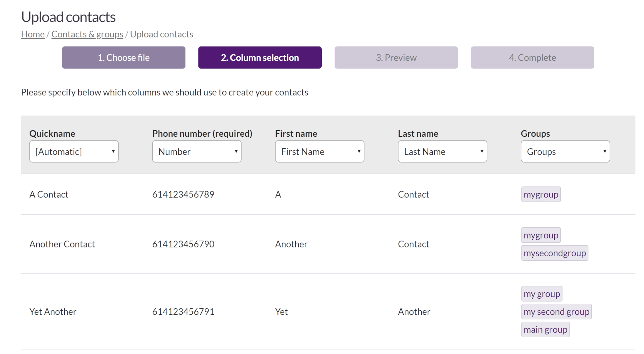Select the Column selection step
This screenshot has width=644, height=354.
260,58
